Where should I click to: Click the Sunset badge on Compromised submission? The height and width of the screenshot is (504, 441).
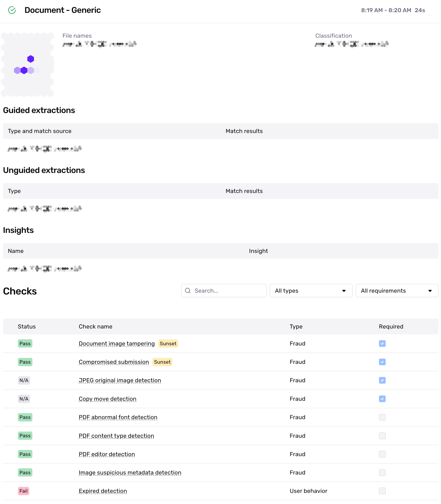tap(162, 362)
